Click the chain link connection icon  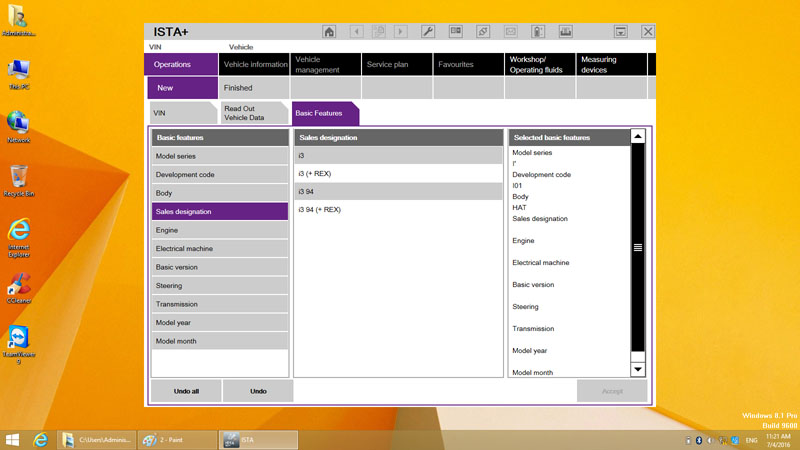tap(483, 32)
